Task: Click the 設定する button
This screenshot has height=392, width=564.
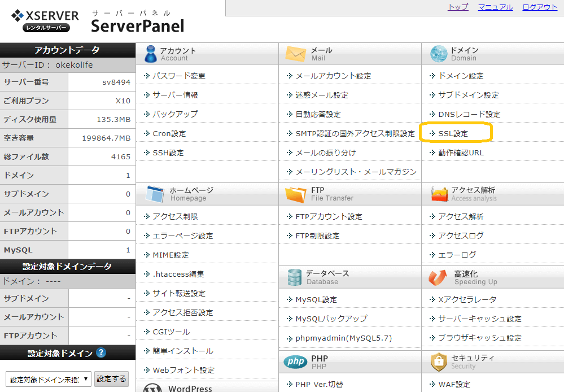Action: pos(112,379)
